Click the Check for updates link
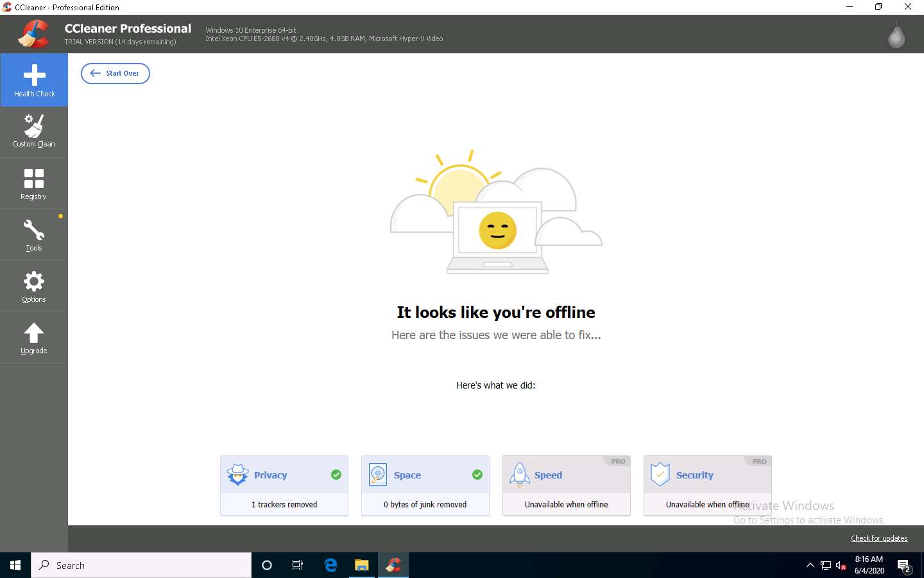This screenshot has height=578, width=924. (879, 538)
